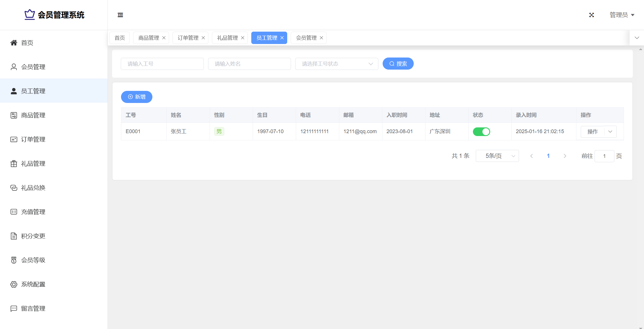Switch to the 订单管理 tab
The height and width of the screenshot is (329, 644).
pos(188,38)
